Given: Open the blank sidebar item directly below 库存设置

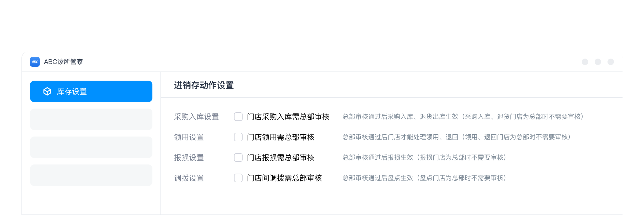Looking at the screenshot, I should tap(91, 119).
